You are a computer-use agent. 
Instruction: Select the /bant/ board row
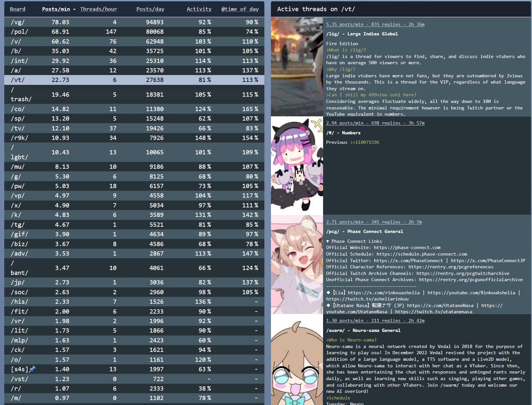(x=134, y=268)
